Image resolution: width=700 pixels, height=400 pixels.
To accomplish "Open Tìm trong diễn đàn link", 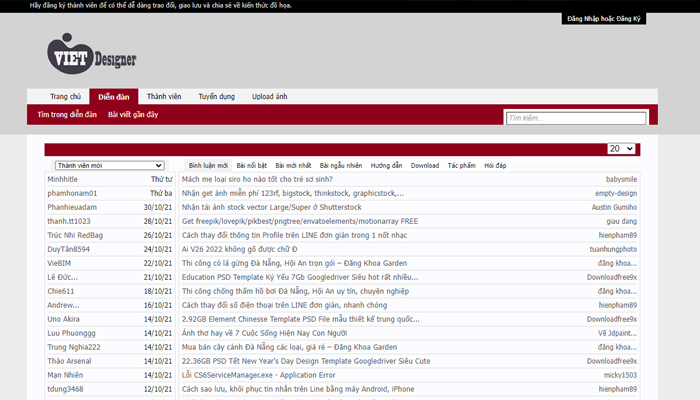I will click(x=67, y=115).
